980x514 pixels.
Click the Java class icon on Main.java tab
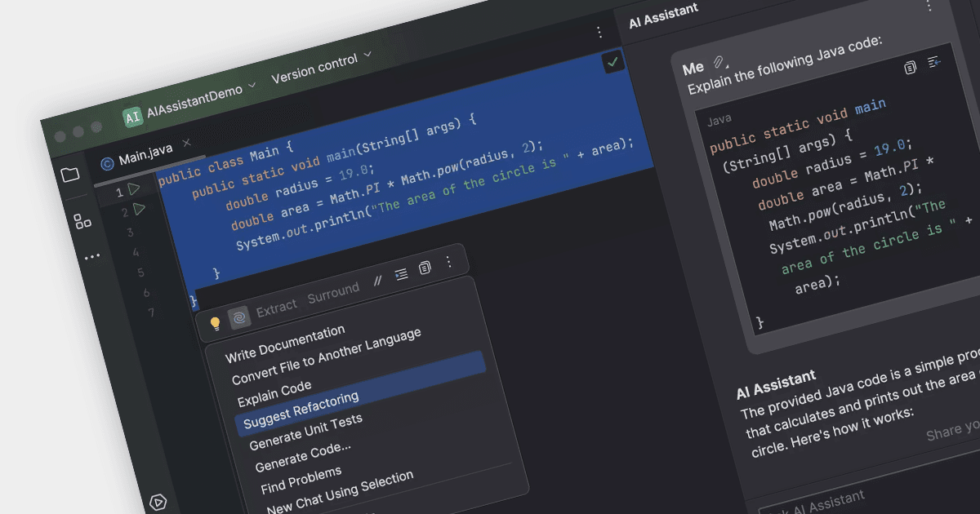tap(107, 163)
